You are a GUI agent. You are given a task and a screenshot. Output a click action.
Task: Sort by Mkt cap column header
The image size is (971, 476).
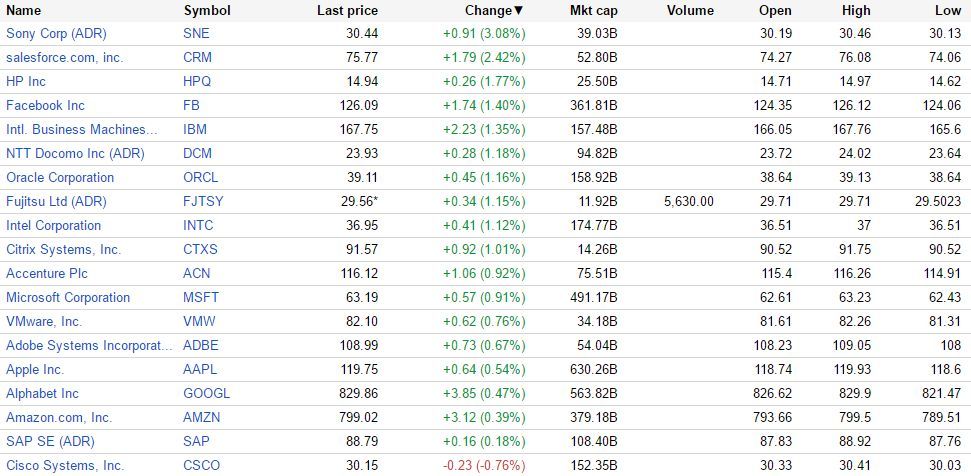[x=594, y=10]
